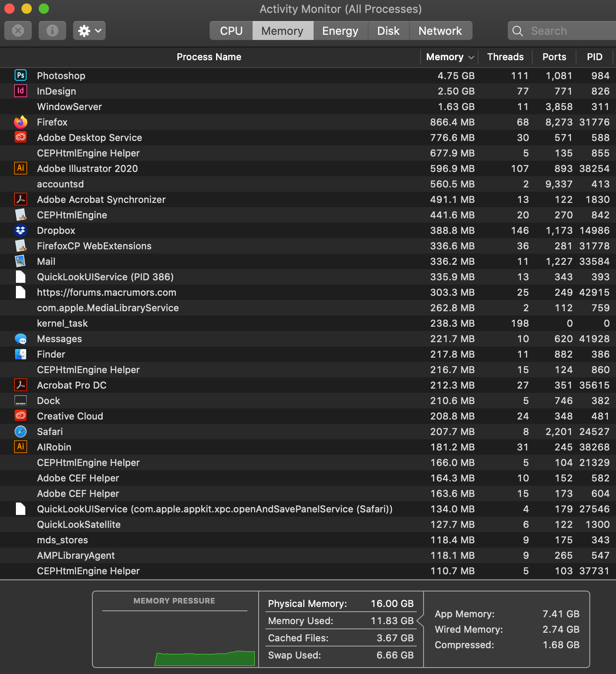Click the InDesign app icon
The height and width of the screenshot is (674, 616).
click(21, 91)
